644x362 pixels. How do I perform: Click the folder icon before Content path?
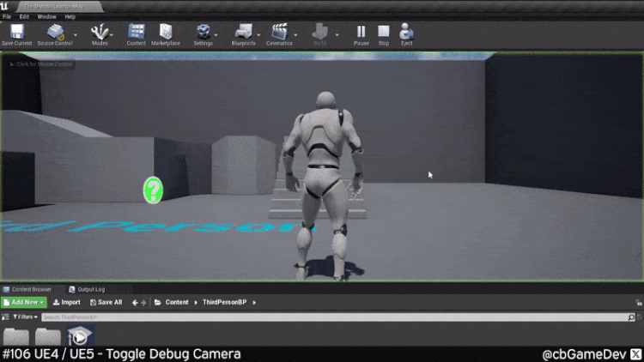tap(157, 303)
